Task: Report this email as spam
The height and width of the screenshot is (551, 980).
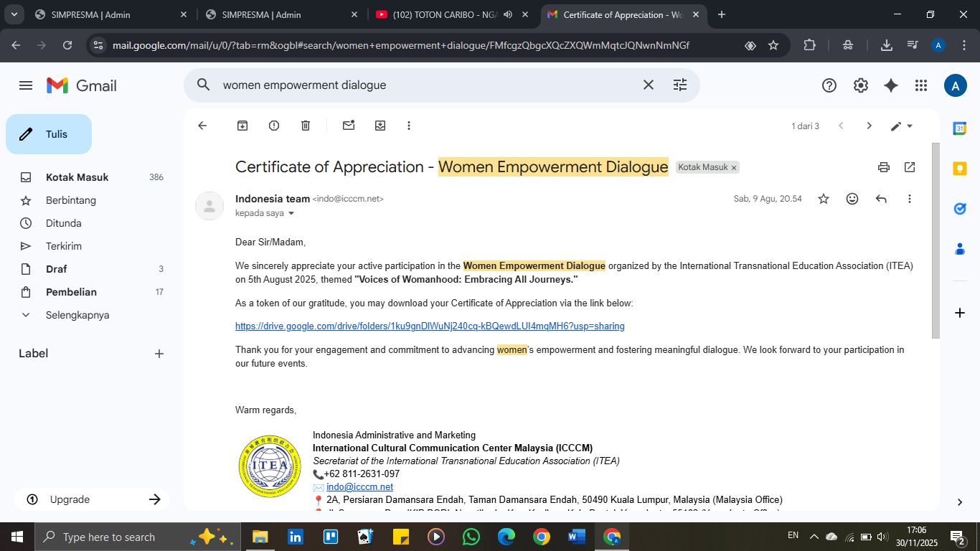Action: tap(274, 126)
